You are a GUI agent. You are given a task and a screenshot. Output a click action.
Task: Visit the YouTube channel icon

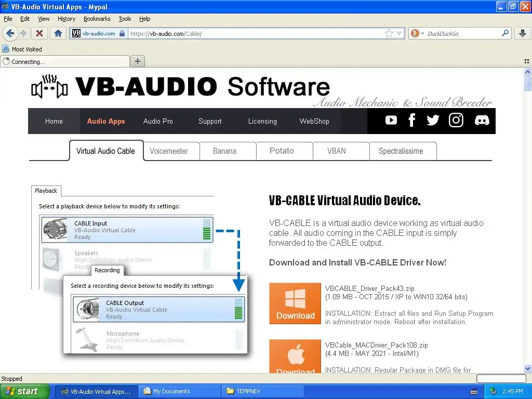(x=391, y=120)
